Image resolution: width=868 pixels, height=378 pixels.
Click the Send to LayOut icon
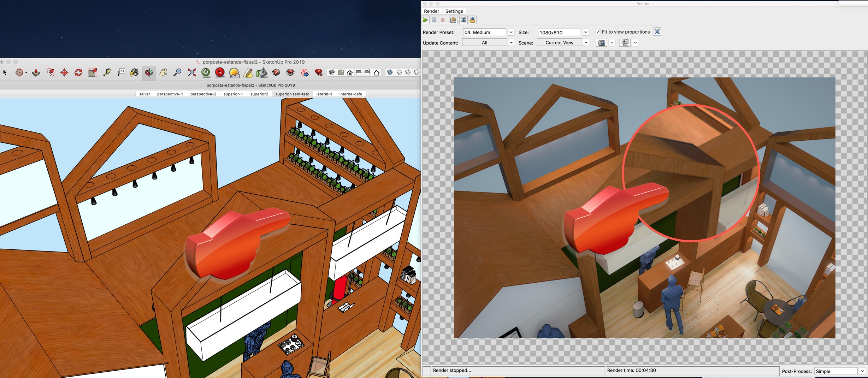[x=305, y=73]
